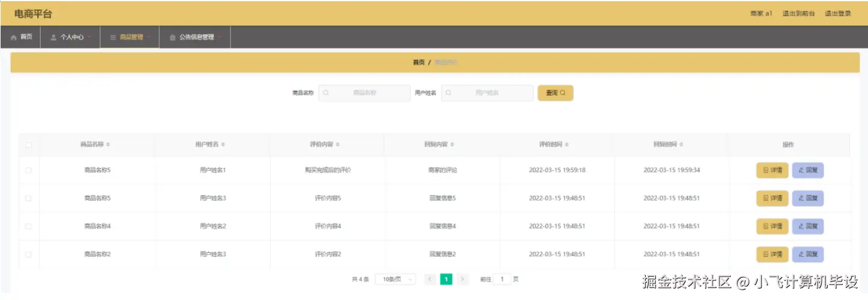Click the 前往 page number input box
The width and height of the screenshot is (868, 300).
coord(501,279)
